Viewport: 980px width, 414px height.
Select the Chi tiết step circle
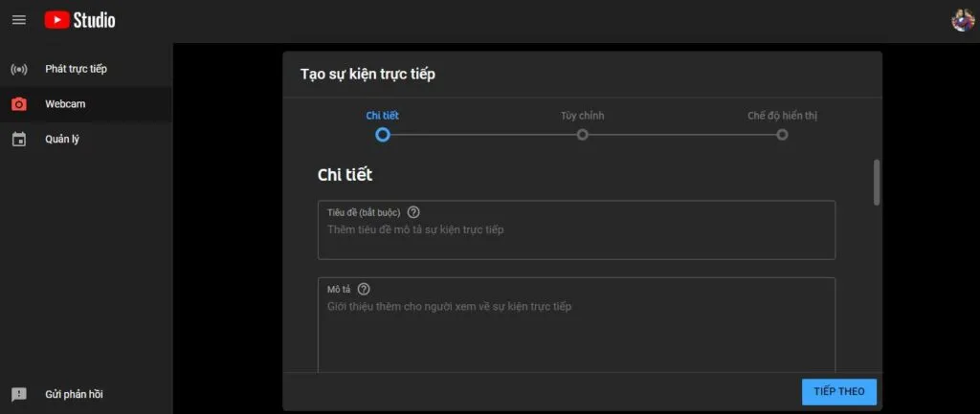coord(383,135)
